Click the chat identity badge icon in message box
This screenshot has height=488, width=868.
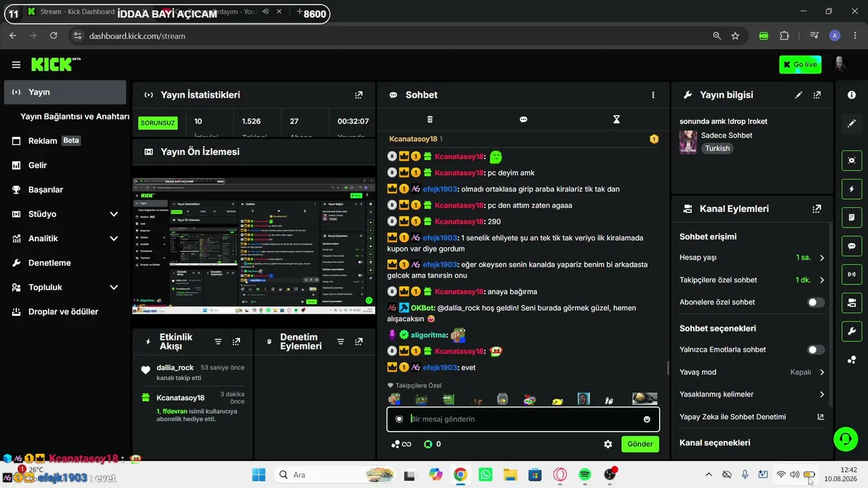point(399,419)
